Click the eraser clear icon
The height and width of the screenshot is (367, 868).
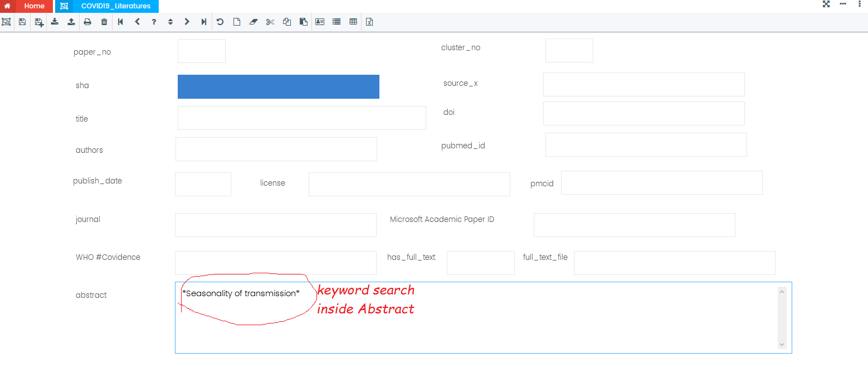tap(253, 22)
